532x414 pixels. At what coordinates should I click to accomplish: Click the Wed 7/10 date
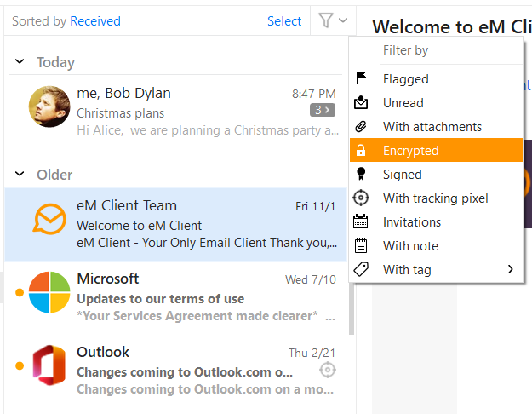tap(311, 279)
